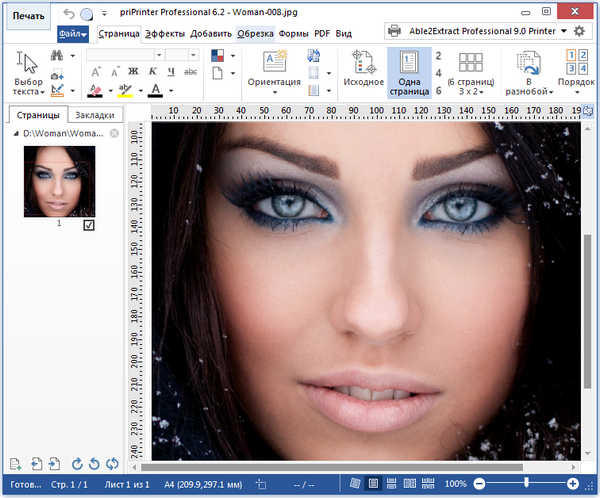Image resolution: width=600 pixels, height=498 pixels.
Task: Toggle checkbox under page 1 thumbnail
Action: [x=89, y=226]
